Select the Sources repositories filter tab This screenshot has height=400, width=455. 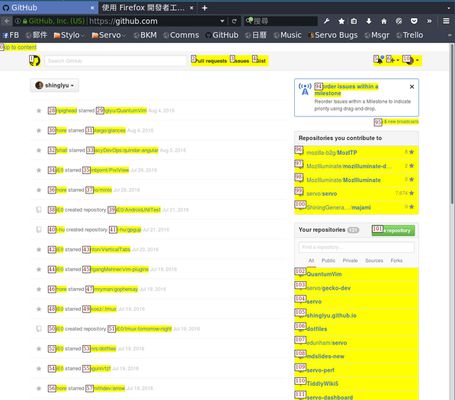click(374, 260)
